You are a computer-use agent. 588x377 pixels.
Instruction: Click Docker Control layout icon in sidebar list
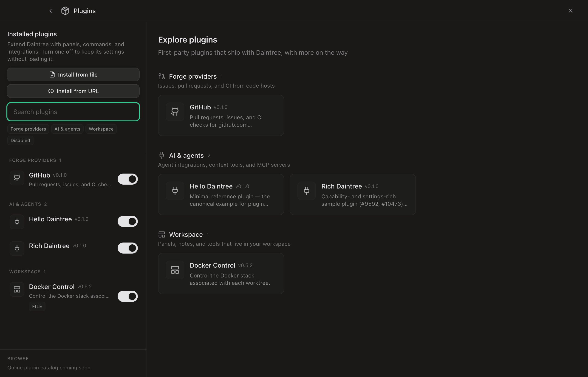pyautogui.click(x=17, y=290)
